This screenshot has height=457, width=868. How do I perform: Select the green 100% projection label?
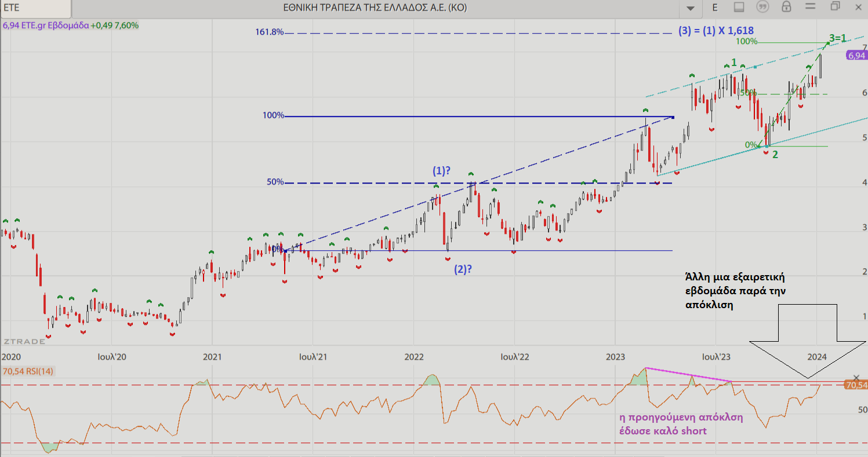[747, 42]
